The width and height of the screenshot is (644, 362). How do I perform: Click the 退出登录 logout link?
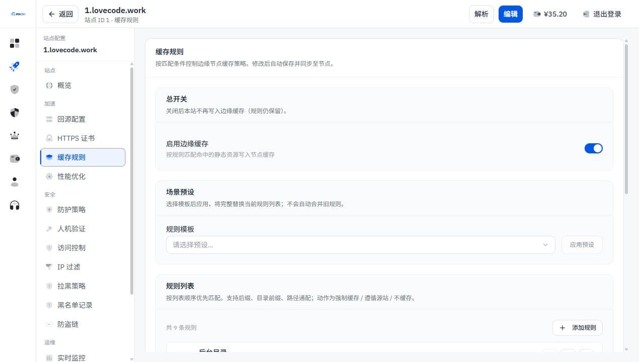(602, 14)
